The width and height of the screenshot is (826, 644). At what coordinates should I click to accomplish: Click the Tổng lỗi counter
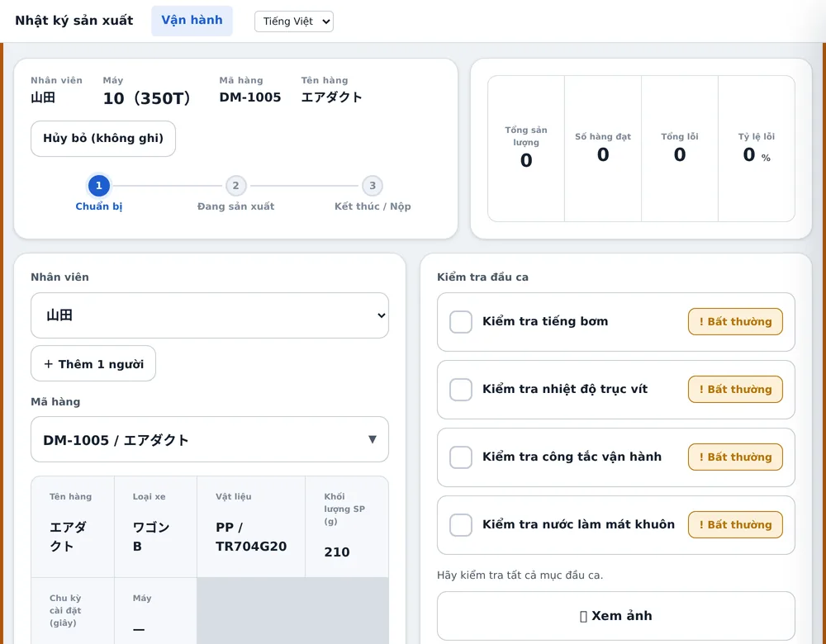pos(680,149)
